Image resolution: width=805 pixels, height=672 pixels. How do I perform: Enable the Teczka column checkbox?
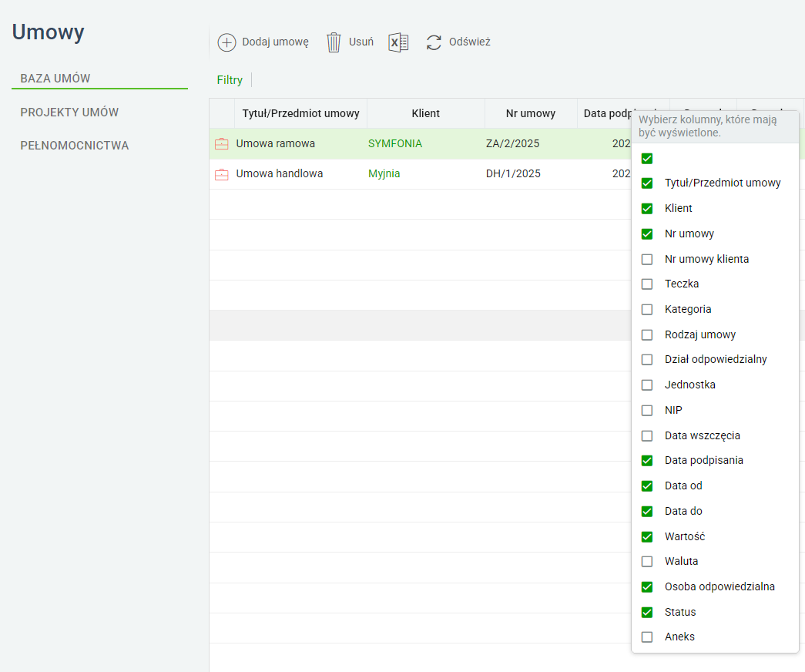(x=647, y=284)
